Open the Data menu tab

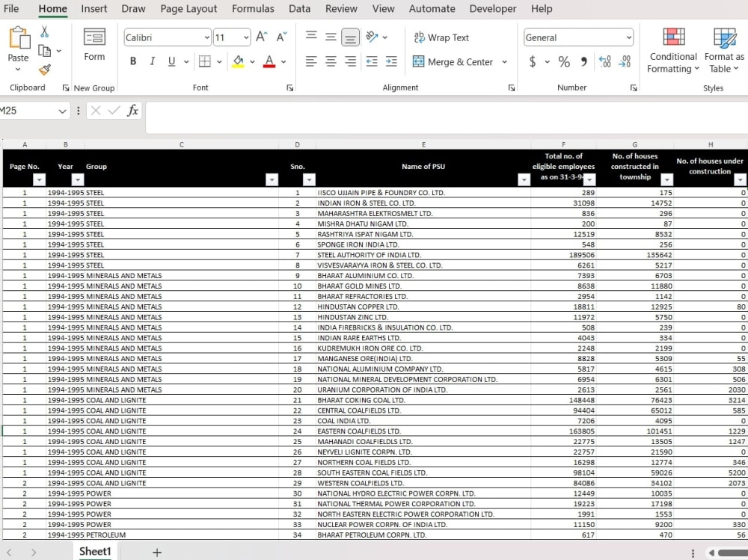[299, 8]
